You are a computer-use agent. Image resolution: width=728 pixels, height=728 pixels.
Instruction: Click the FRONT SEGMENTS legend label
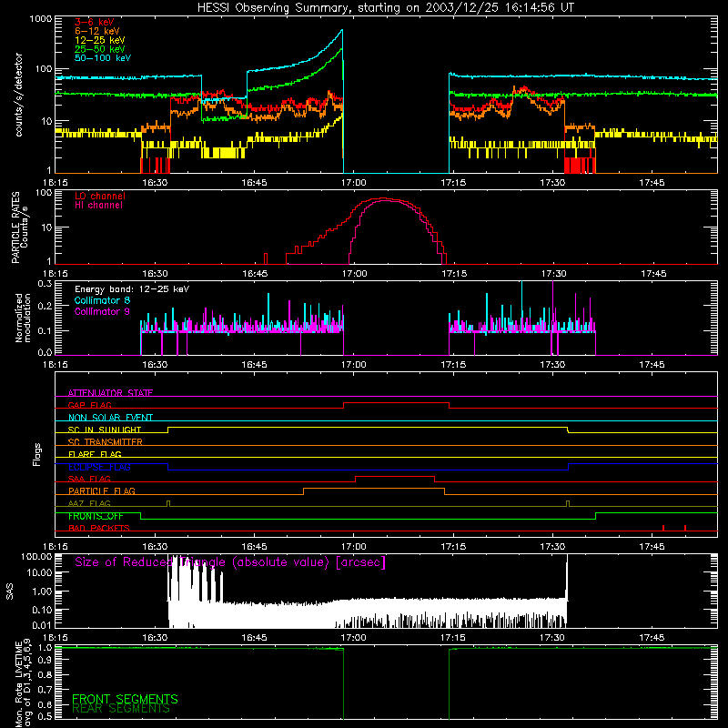pos(125,699)
